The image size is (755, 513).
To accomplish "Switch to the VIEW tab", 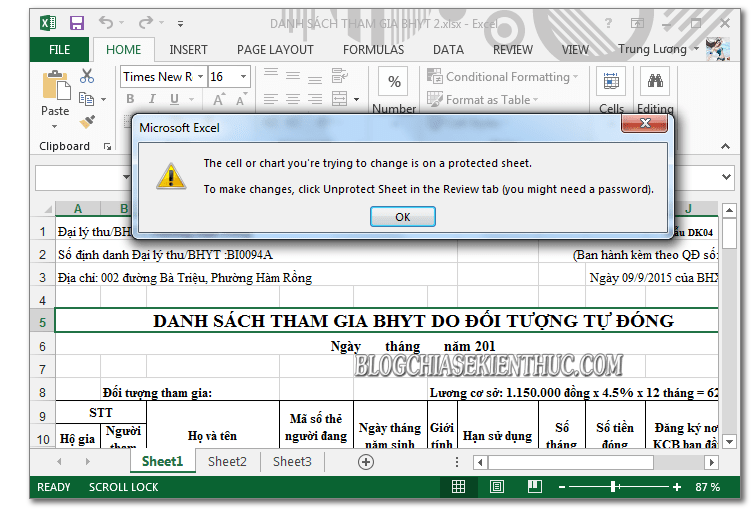I will pos(575,50).
